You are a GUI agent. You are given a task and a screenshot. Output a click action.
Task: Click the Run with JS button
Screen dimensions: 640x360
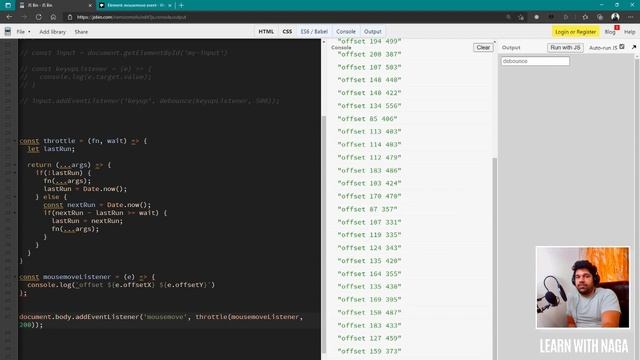tap(565, 47)
